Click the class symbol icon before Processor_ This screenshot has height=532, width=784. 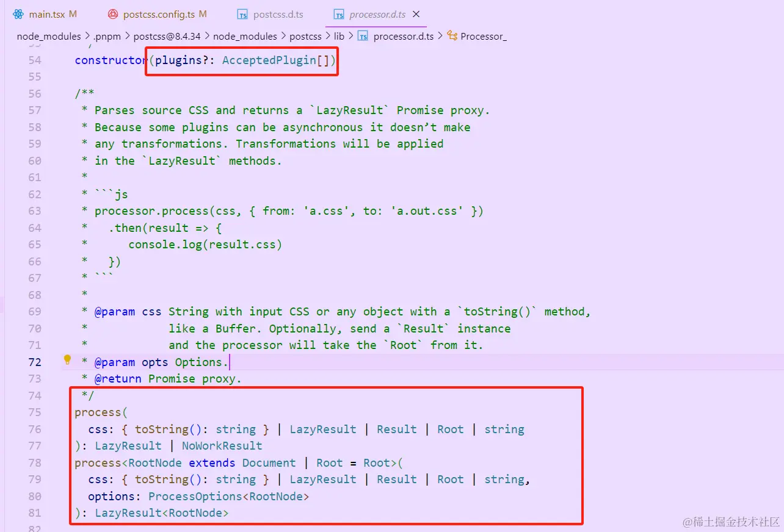point(452,37)
